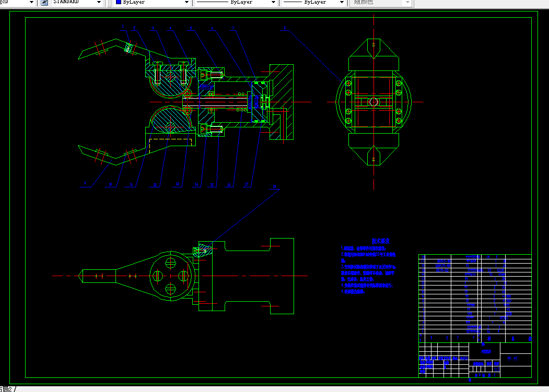Pick the yellow dashed rectangle in lower jaw
549x392 pixels.
[170, 146]
